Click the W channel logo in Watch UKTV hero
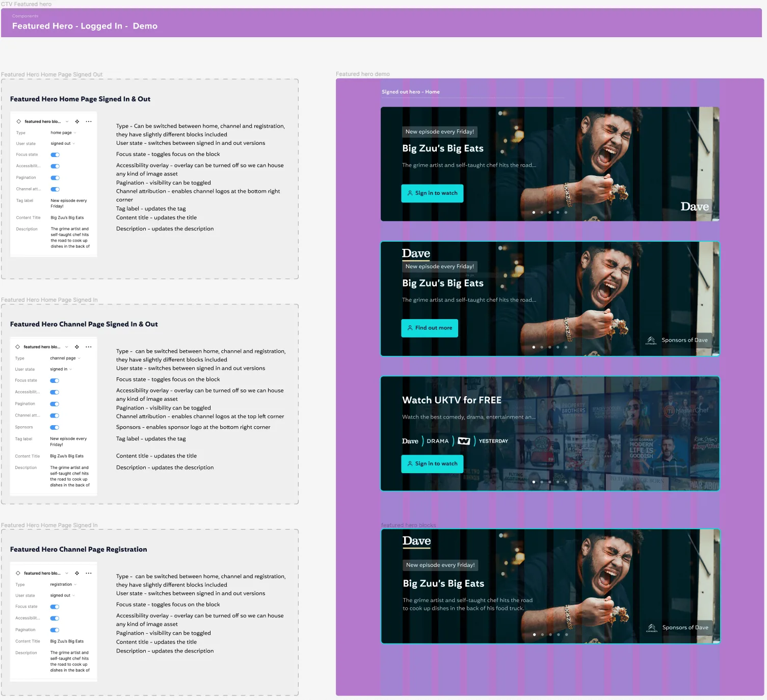 pyautogui.click(x=464, y=441)
